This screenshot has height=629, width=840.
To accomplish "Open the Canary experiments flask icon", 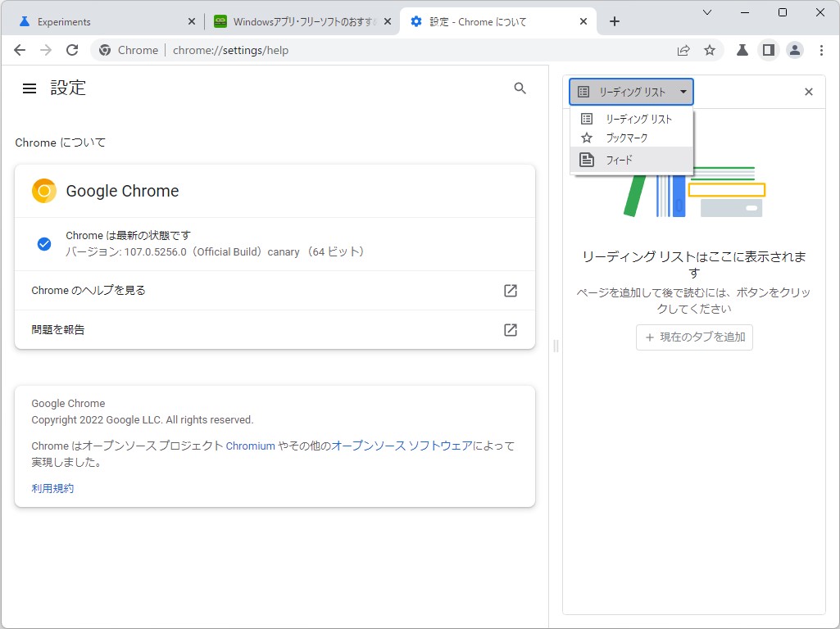I will pyautogui.click(x=741, y=50).
